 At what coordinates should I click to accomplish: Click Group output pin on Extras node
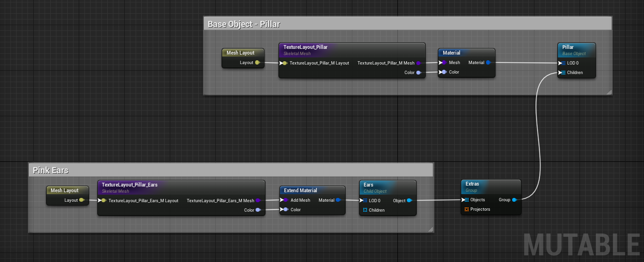[x=514, y=200]
